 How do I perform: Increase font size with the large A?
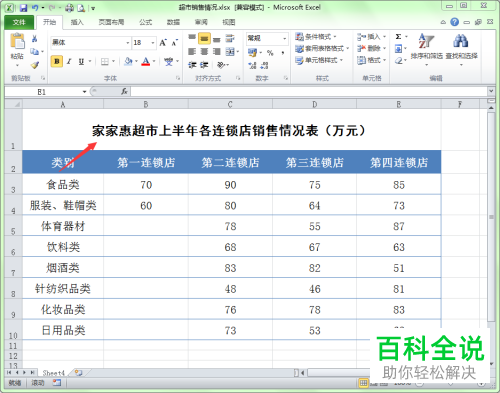point(163,43)
